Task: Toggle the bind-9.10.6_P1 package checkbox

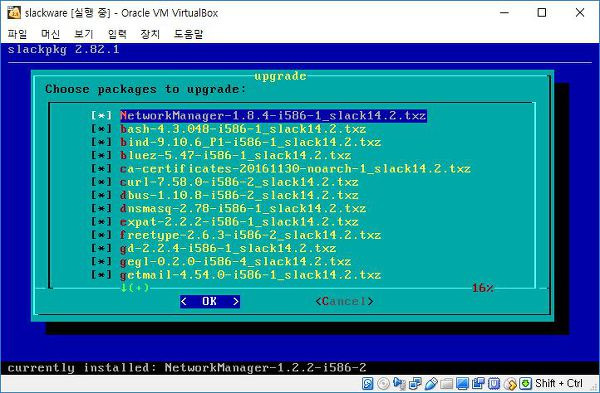Action: pos(101,142)
